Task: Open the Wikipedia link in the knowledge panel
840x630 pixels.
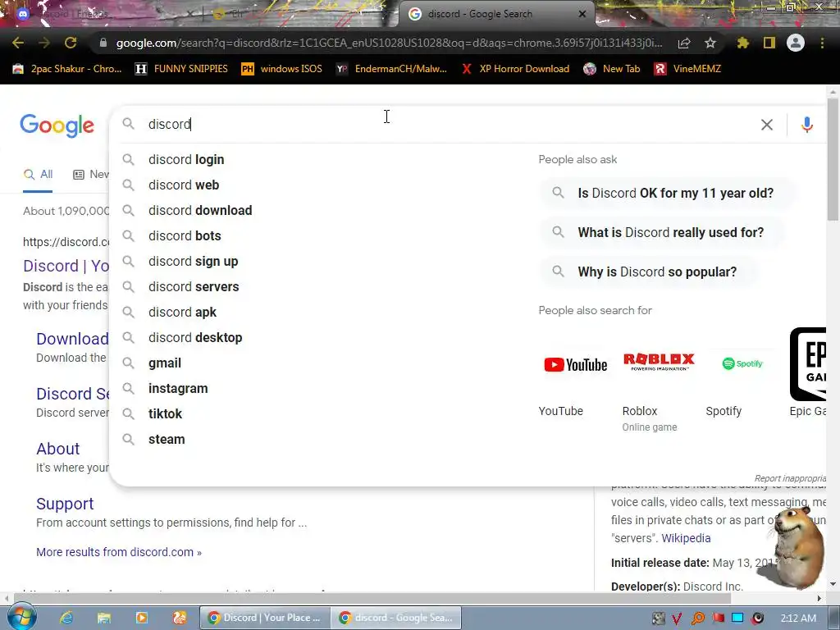Action: [686, 538]
